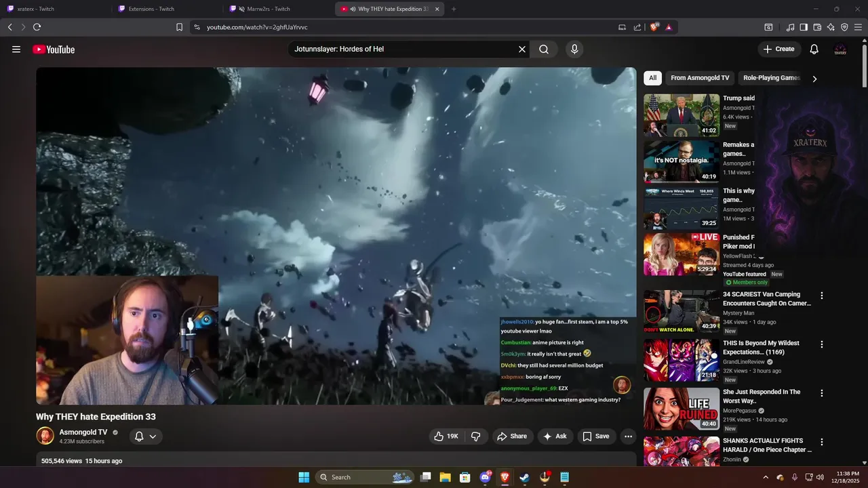This screenshot has height=488, width=868.
Task: Open Discord from taskbar
Action: pyautogui.click(x=485, y=477)
